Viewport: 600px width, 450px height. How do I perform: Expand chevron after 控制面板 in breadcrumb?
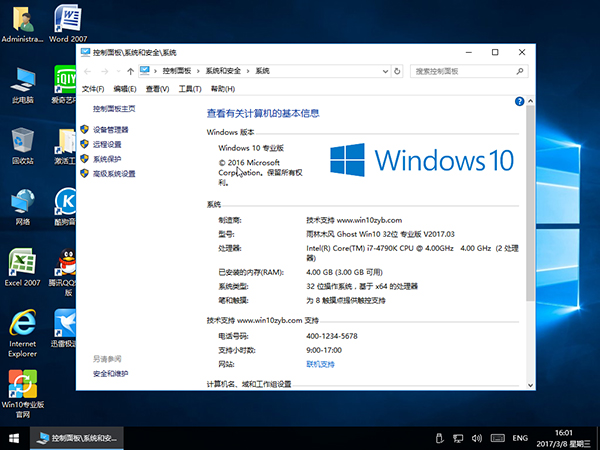coord(199,71)
